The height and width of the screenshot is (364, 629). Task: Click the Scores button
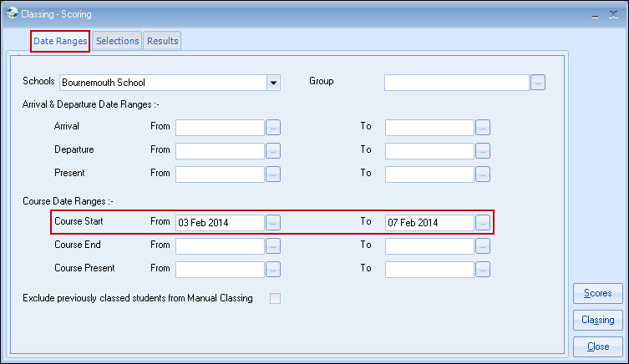click(597, 294)
